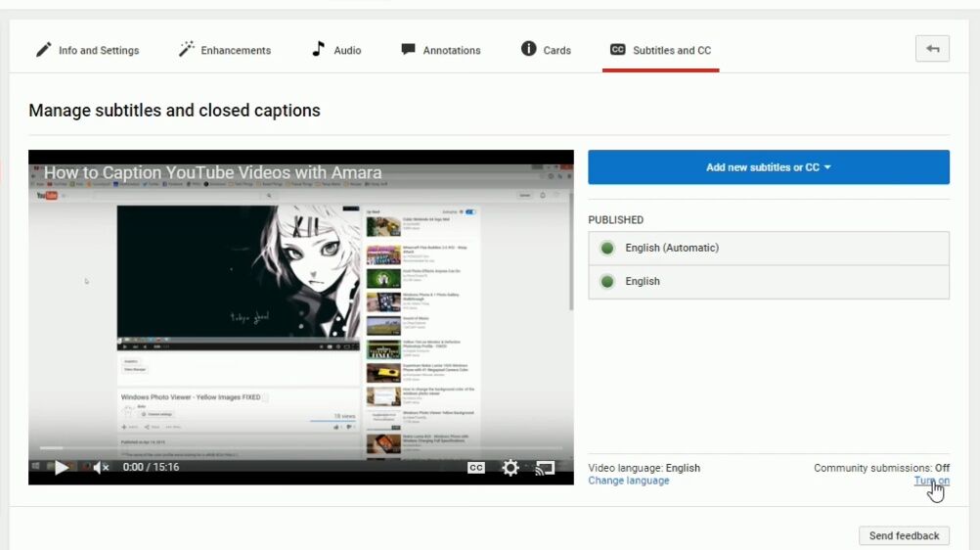Click the video progress bar
The height and width of the screenshot is (550, 980).
300,448
